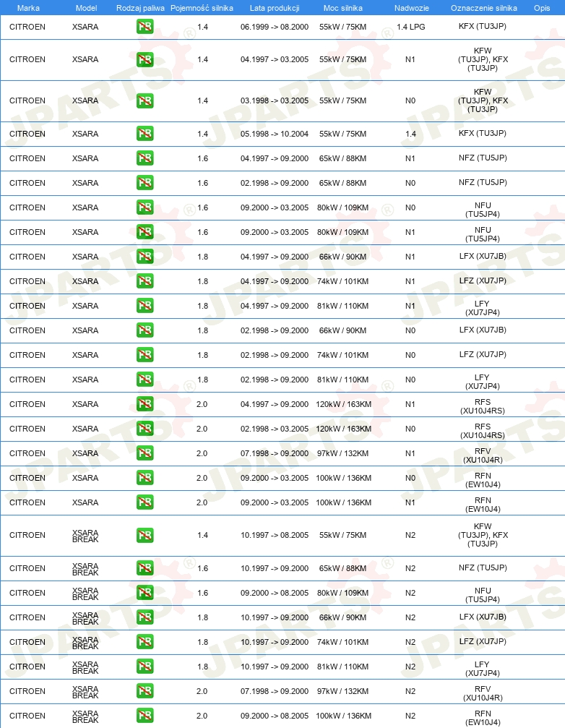The image size is (565, 728).
Task: Click engine code "LFZ (XU7JP)" in N2 row
Action: pos(483,642)
